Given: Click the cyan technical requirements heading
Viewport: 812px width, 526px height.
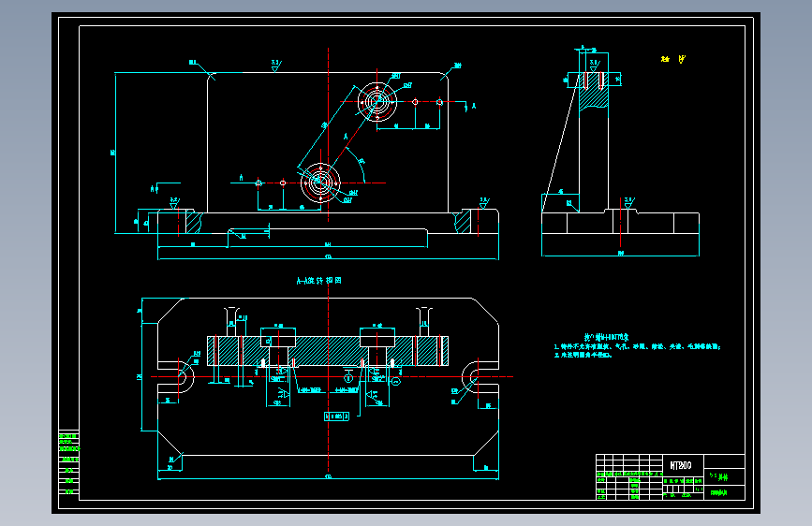Looking at the screenshot, I should (x=606, y=337).
